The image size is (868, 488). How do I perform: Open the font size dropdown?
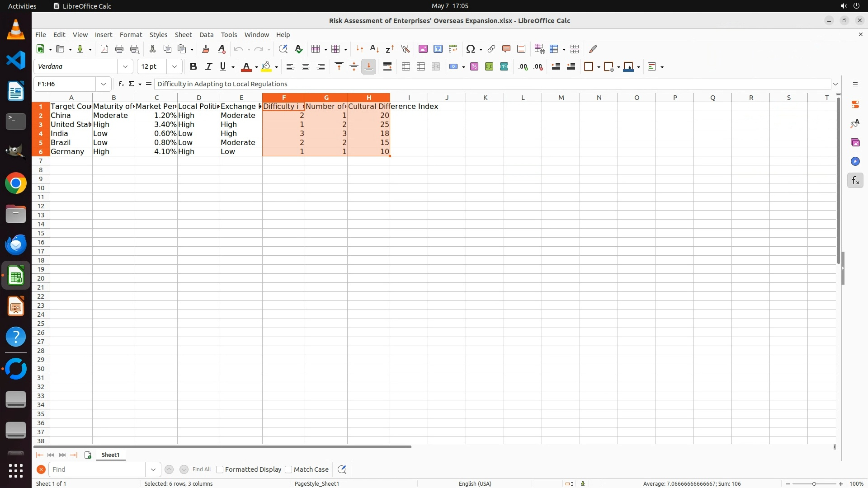pos(175,67)
